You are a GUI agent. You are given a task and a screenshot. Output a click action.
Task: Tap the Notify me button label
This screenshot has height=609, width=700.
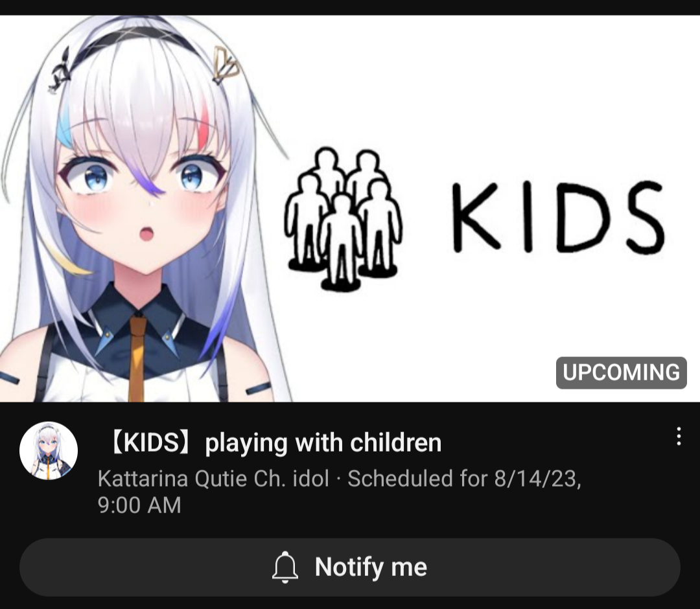(x=371, y=567)
